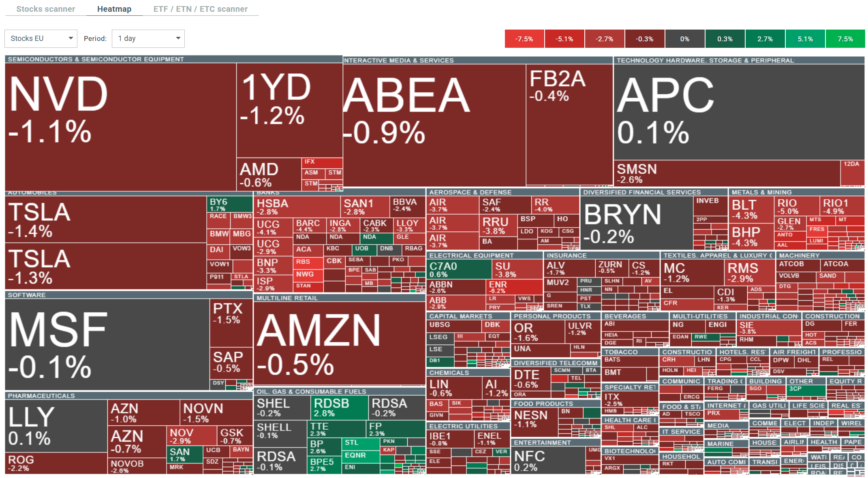868x478 pixels.
Task: Open the APC tile showing 0.1%
Action: [x=738, y=111]
